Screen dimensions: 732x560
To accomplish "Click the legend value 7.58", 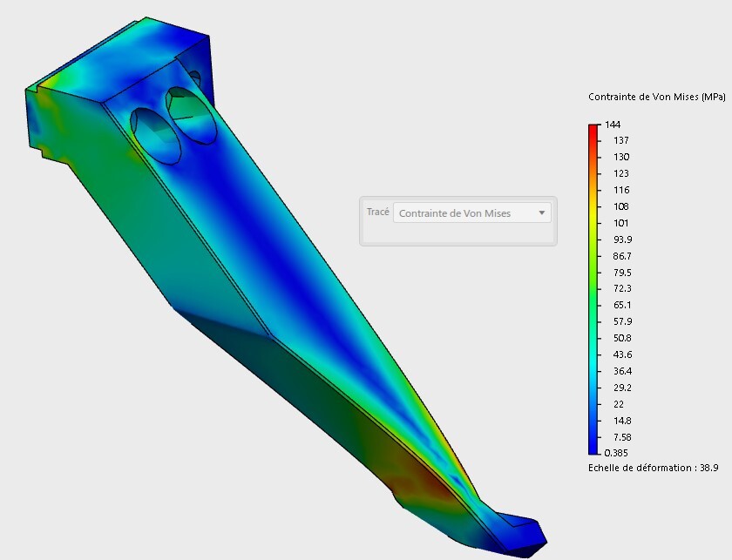I will coord(623,437).
